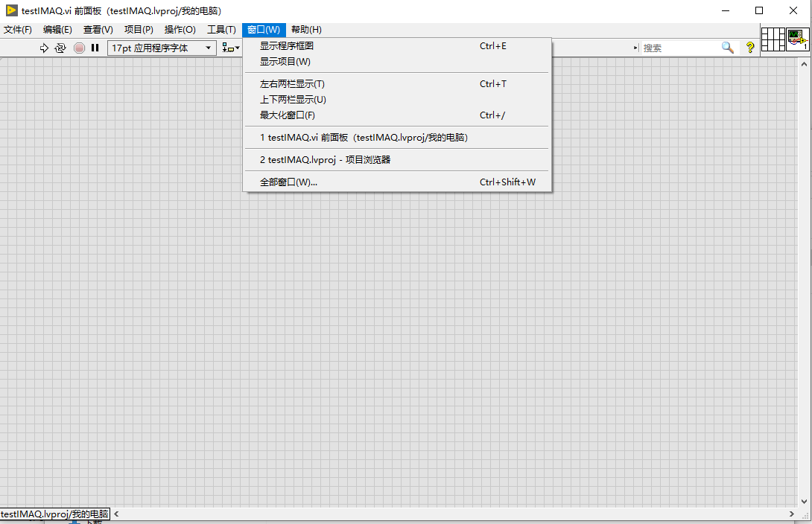Click the VI icon in the corner

[x=798, y=39]
